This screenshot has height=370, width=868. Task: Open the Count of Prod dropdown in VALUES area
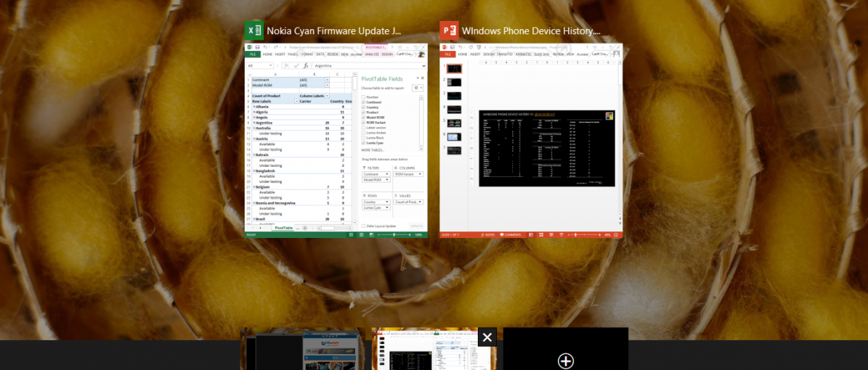tap(420, 202)
